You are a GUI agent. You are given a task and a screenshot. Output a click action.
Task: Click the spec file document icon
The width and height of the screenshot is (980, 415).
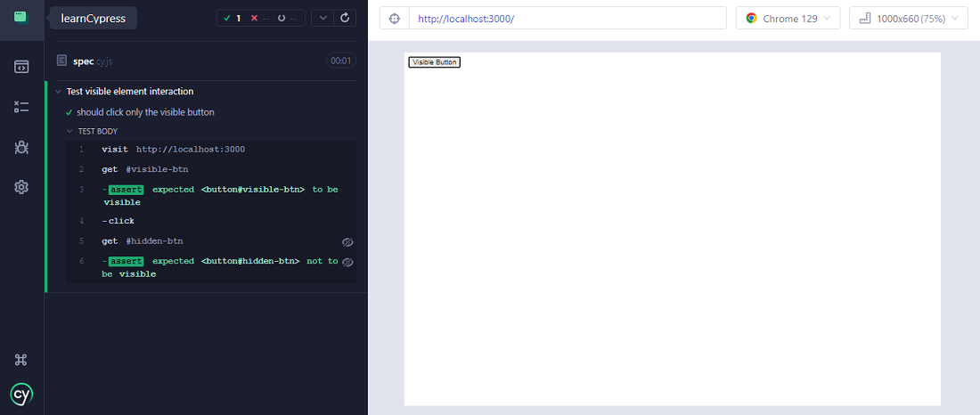[x=61, y=61]
